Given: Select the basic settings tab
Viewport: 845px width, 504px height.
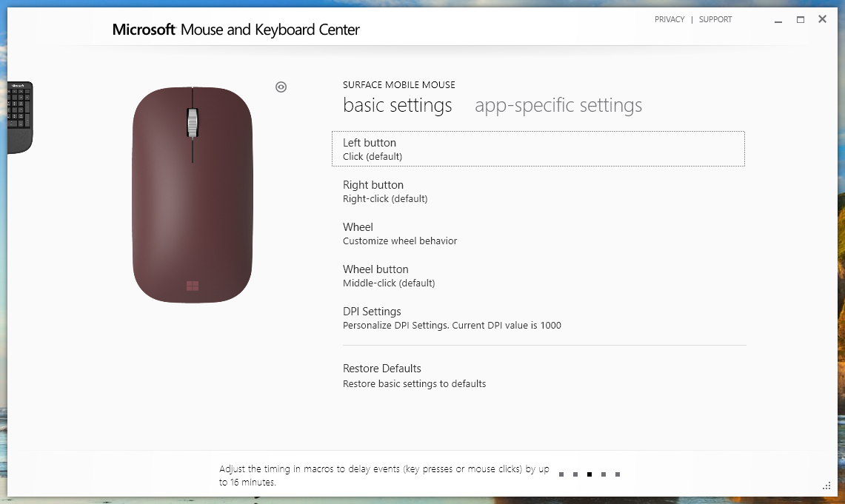Looking at the screenshot, I should pyautogui.click(x=397, y=105).
